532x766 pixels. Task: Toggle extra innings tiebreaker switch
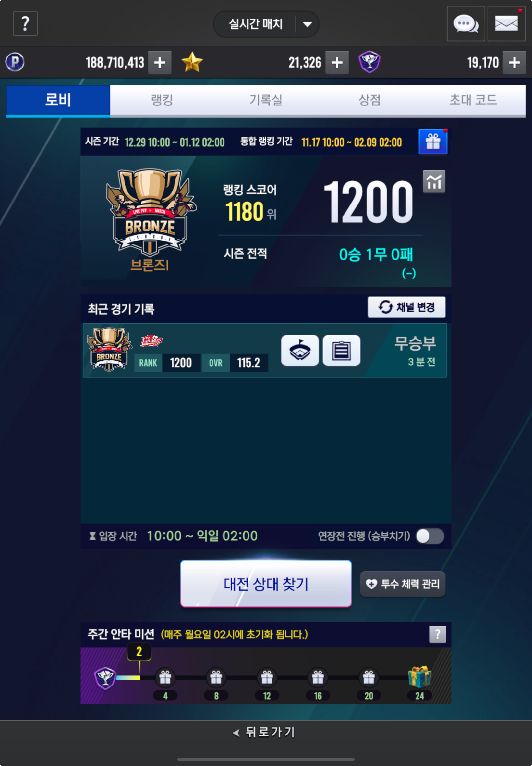(x=430, y=536)
